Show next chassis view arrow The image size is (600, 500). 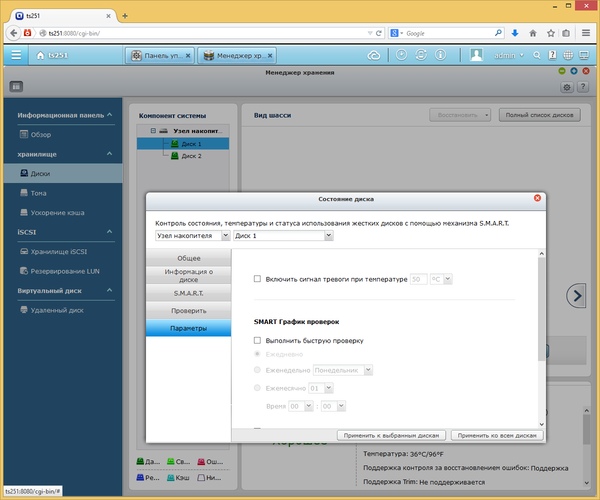tap(576, 295)
